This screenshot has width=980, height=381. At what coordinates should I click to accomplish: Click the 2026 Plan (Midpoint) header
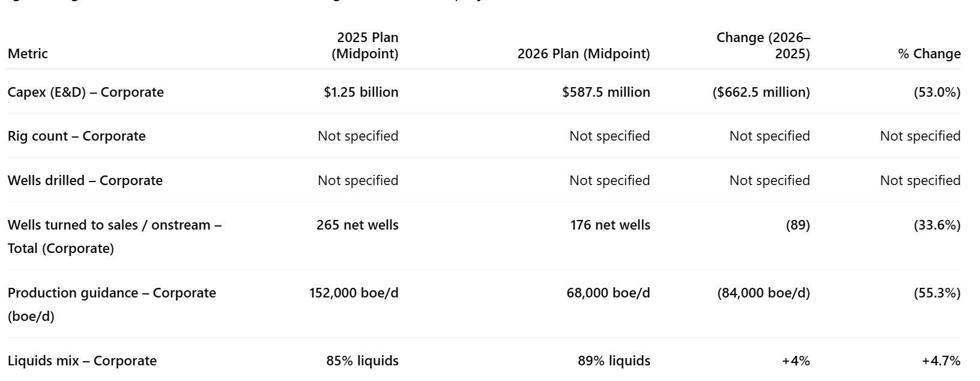click(x=584, y=53)
